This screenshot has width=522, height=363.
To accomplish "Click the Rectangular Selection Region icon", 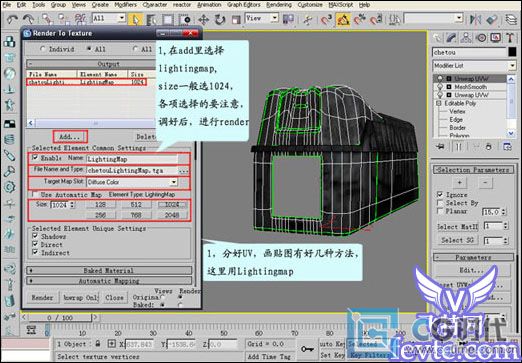I will (x=168, y=19).
